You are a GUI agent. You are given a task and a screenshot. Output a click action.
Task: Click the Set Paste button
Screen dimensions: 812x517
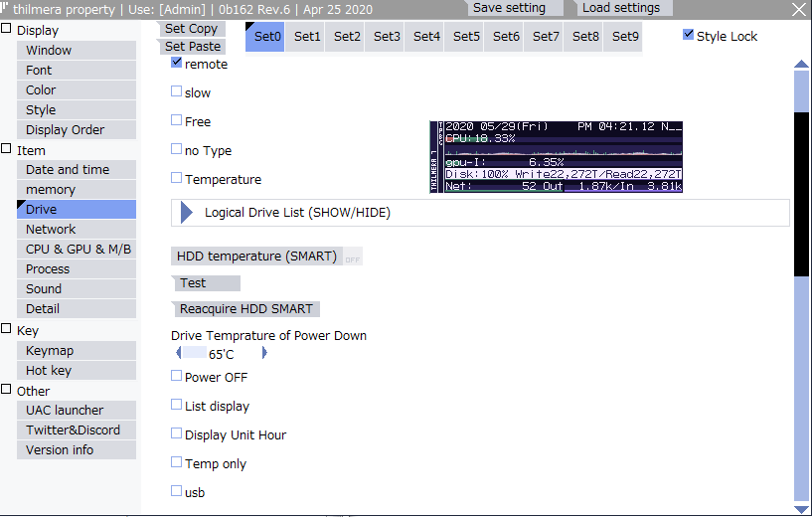coord(191,46)
